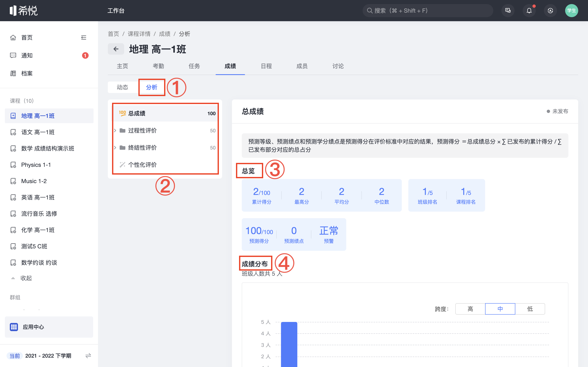
Task: Click 课程详情 in breadcrumb
Action: pos(139,34)
